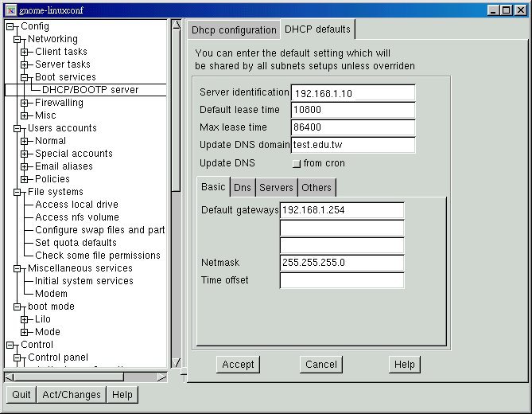Collapse the Control tree node
This screenshot has width=532, height=414.
[10, 345]
